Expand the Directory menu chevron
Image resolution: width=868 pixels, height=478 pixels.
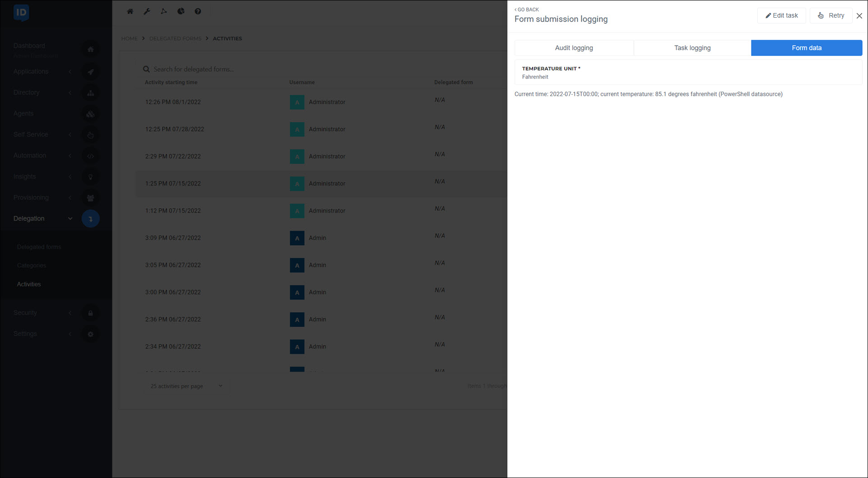[x=70, y=93]
